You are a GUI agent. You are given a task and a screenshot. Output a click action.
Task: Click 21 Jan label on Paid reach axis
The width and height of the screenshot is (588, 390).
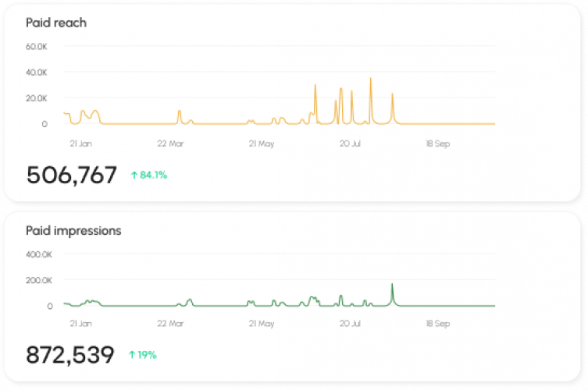(x=81, y=144)
